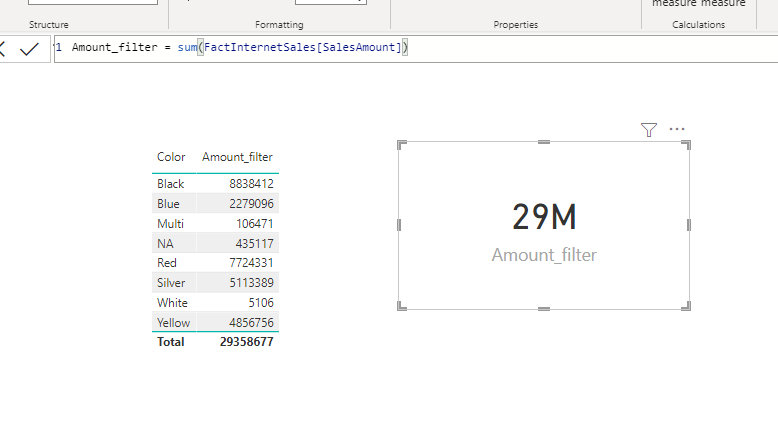Screen dimensions: 778x425
Task: Click the Total label in the table
Action: click(171, 342)
